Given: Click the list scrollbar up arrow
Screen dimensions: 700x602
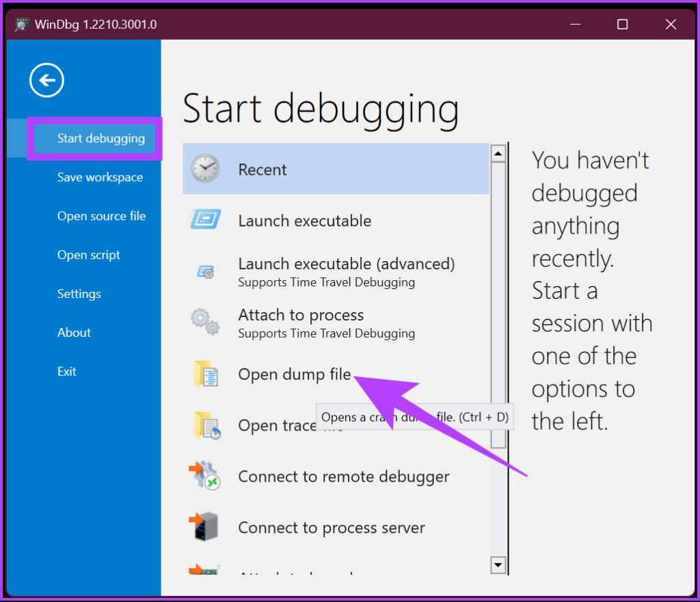Looking at the screenshot, I should pyautogui.click(x=498, y=154).
